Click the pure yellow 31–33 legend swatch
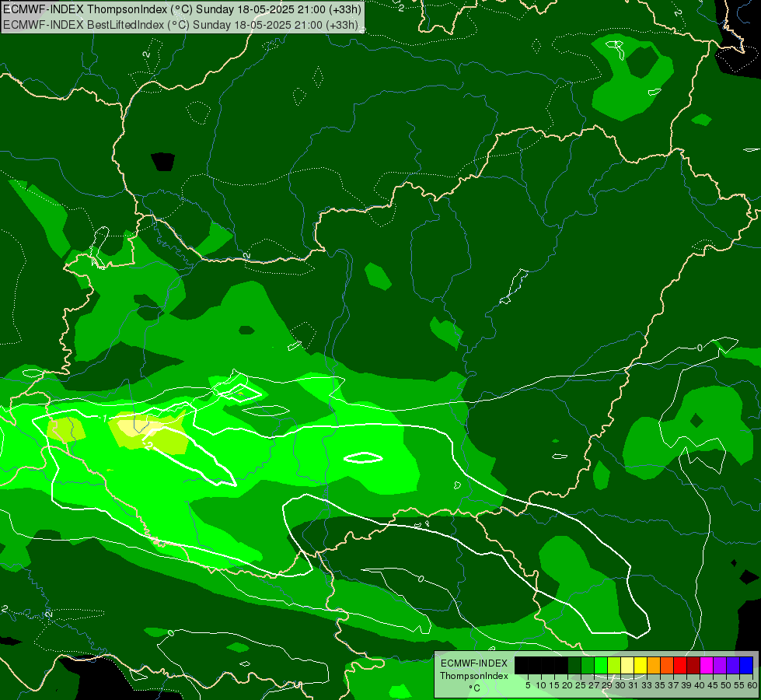 coord(641,665)
